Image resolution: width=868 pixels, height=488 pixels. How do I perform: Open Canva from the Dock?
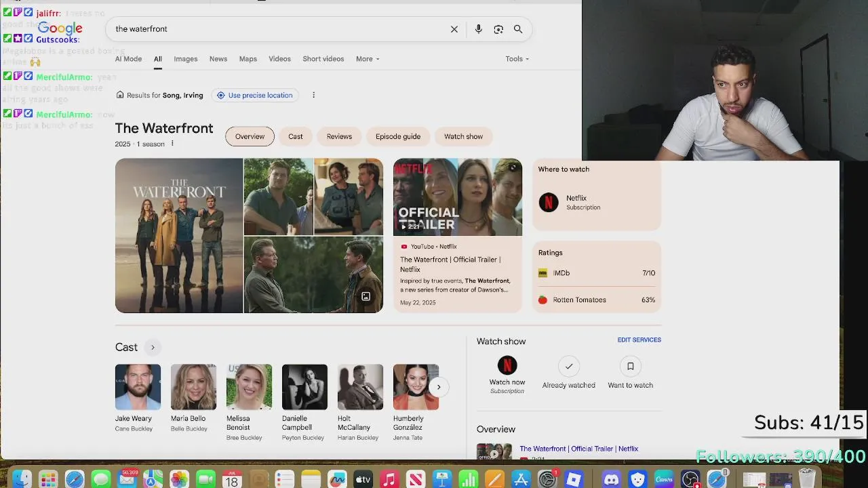click(x=664, y=480)
